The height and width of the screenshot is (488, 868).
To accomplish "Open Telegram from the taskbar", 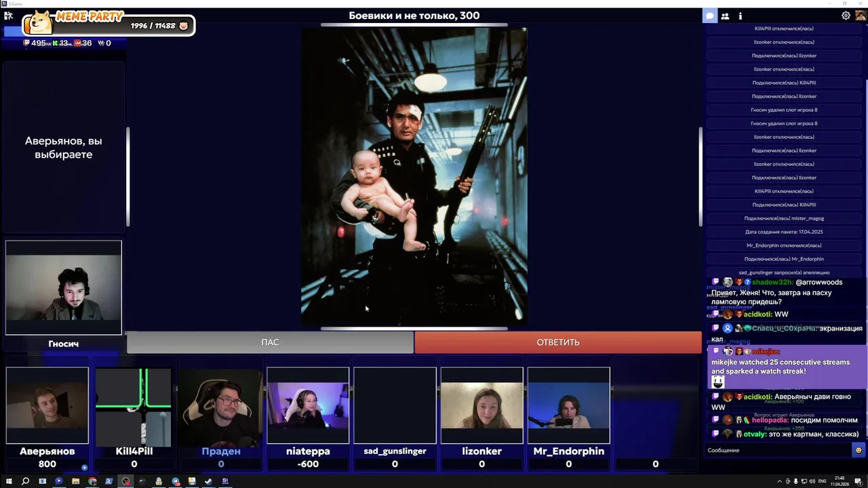I will (176, 481).
